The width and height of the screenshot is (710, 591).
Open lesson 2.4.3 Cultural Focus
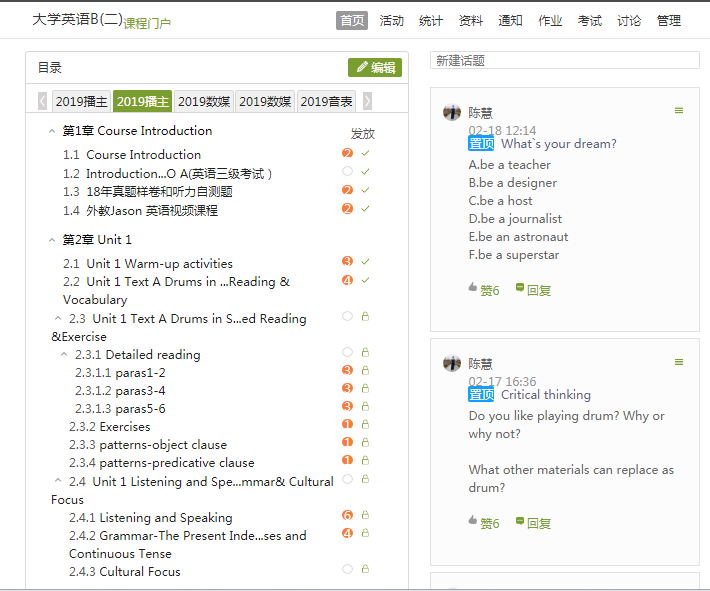tap(125, 572)
